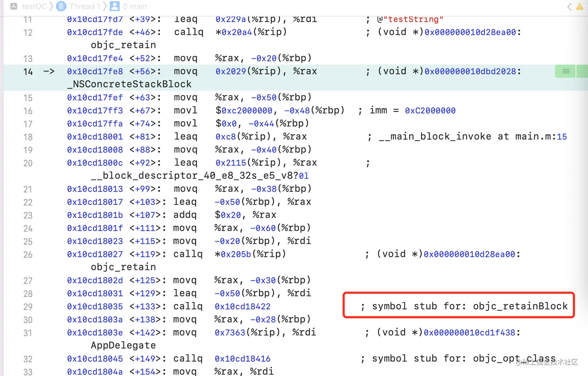Viewport: 588px width, 376px height.
Task: Click pointer 0x000000010cd1f438 on line 31
Action: 469,332
